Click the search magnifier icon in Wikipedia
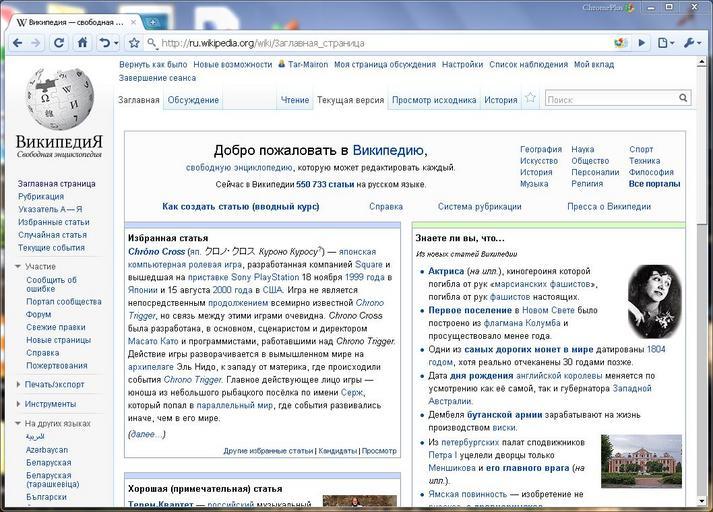The width and height of the screenshot is (713, 512). 684,99
